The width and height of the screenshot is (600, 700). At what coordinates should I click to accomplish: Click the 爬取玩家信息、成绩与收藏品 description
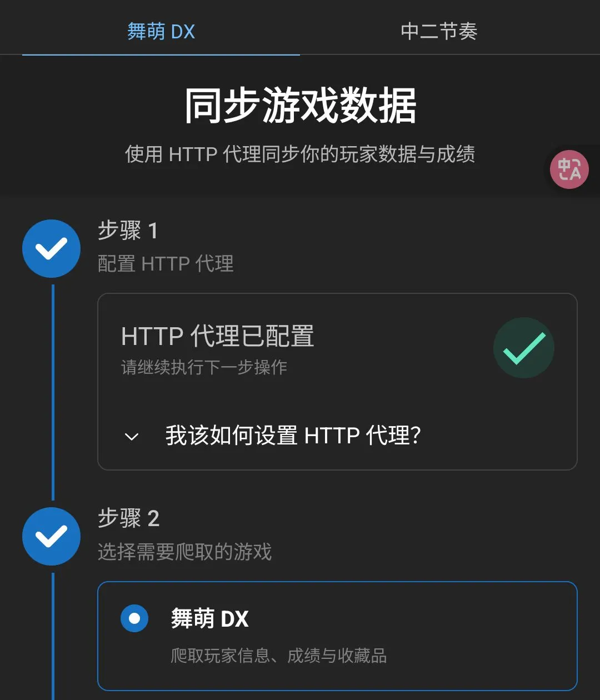[x=278, y=656]
